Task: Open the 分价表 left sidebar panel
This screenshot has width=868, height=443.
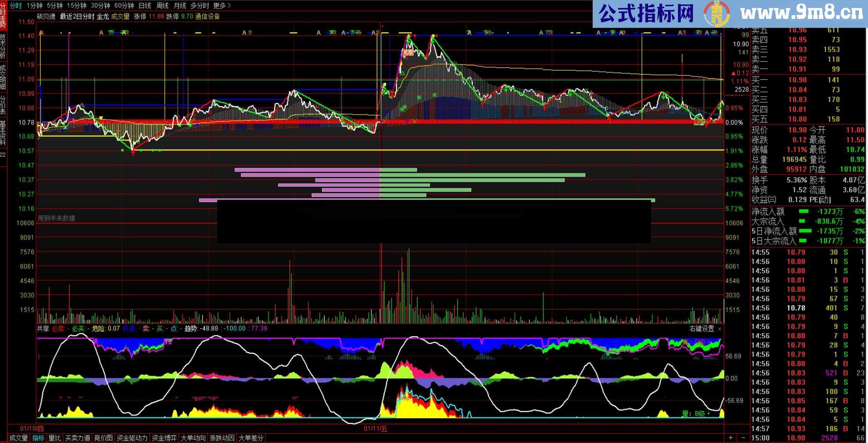Action: click(x=3, y=105)
